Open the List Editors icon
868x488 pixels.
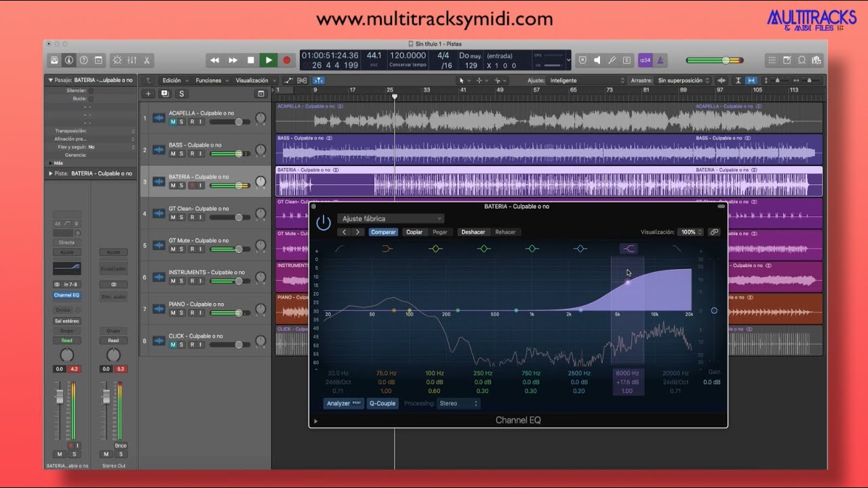(772, 60)
